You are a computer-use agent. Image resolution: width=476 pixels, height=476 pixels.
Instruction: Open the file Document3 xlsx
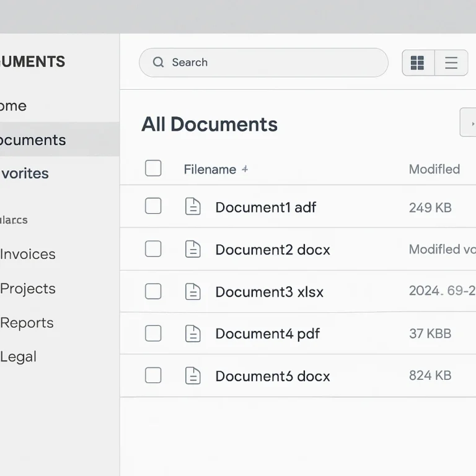(269, 292)
